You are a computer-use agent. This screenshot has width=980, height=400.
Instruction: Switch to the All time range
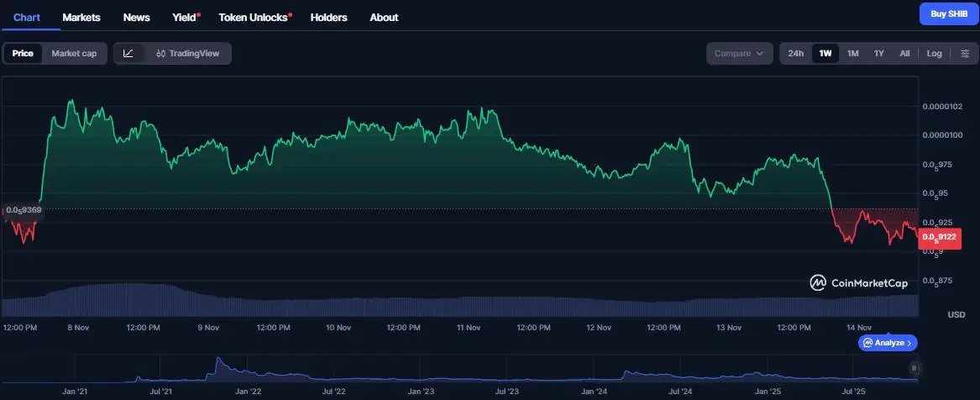tap(904, 54)
